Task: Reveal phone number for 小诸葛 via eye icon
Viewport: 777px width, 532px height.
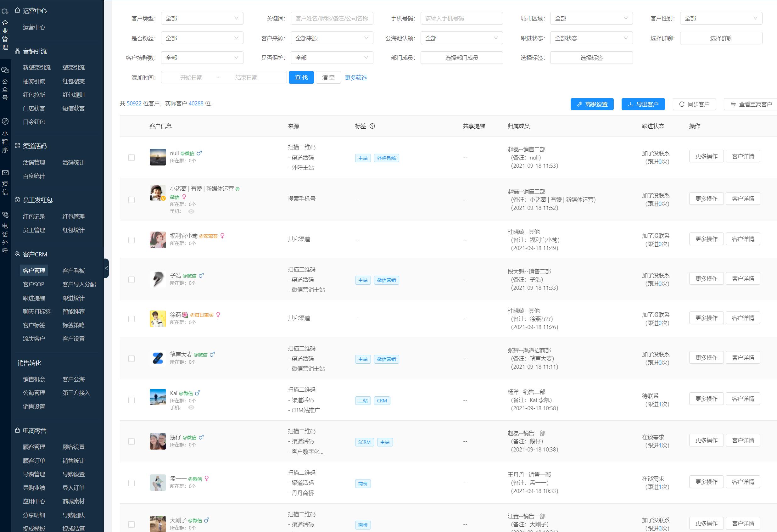Action: click(x=191, y=211)
